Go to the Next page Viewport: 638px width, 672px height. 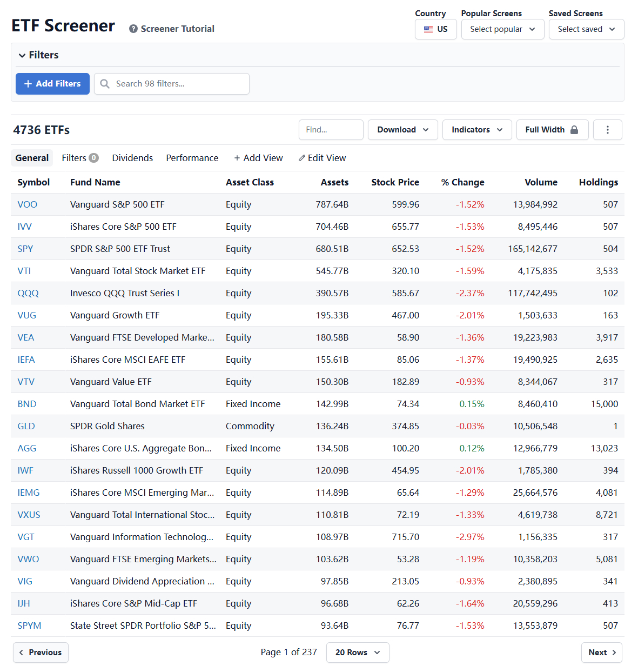tap(602, 653)
